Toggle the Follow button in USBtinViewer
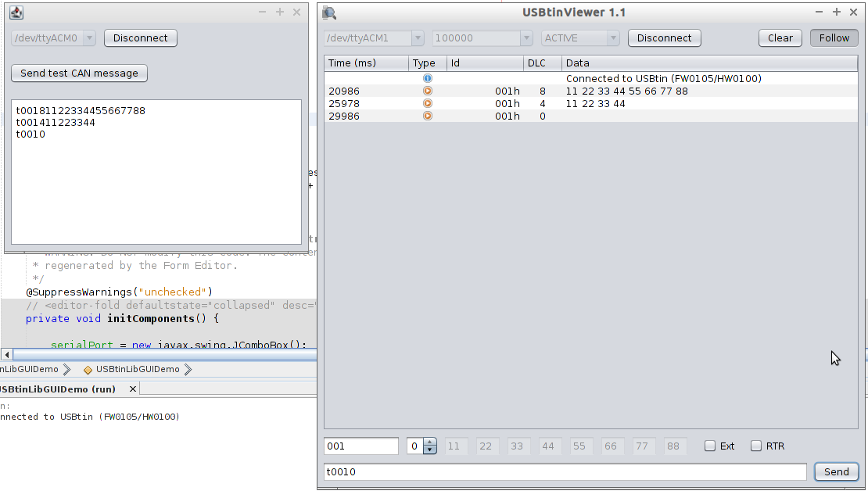Viewport: 868px width, 498px height. click(834, 38)
